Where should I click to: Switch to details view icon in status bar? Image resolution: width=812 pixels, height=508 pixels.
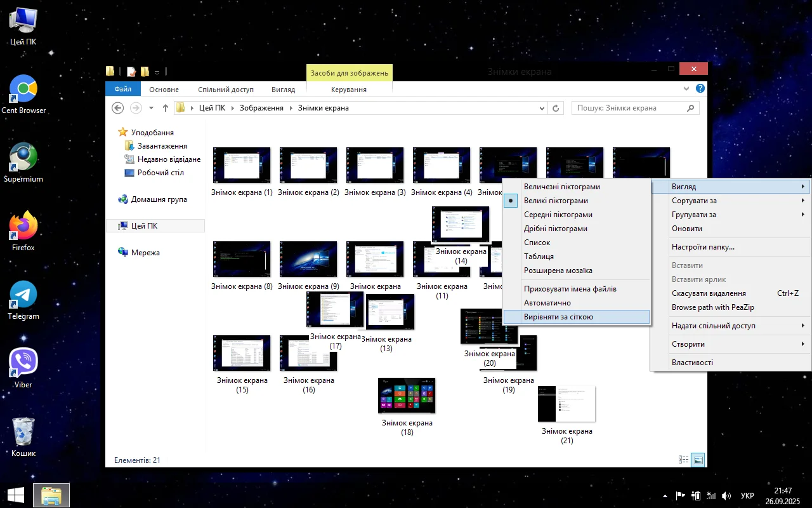[684, 460]
